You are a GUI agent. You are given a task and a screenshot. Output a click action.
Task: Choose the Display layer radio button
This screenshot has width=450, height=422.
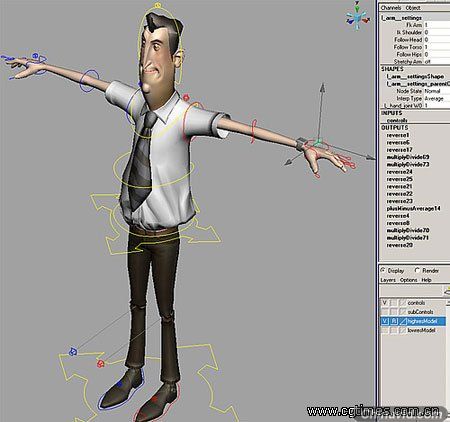[x=383, y=270]
